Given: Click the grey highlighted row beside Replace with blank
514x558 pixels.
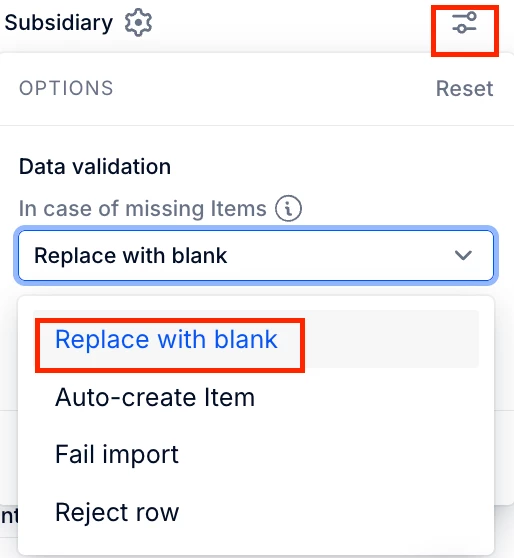Looking at the screenshot, I should point(392,339).
